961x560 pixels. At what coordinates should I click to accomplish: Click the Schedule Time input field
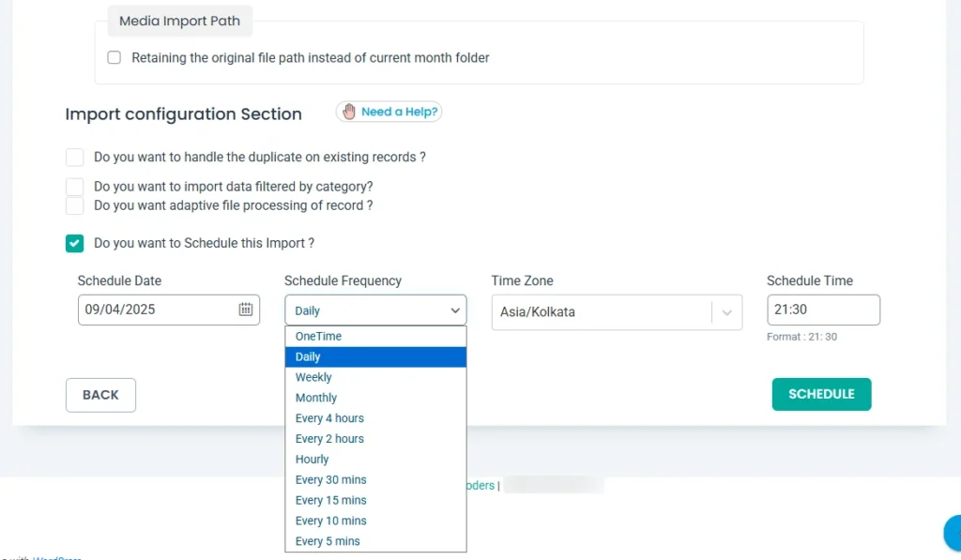(822, 310)
